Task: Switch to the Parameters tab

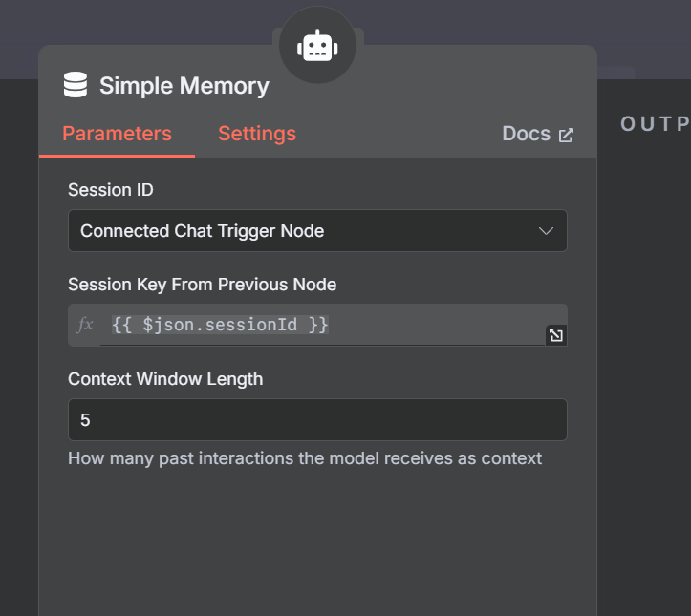Action: click(117, 134)
